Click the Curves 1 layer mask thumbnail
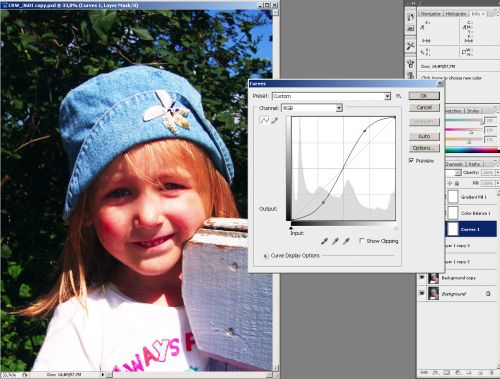Viewport: 500px width, 379px height. click(x=453, y=229)
